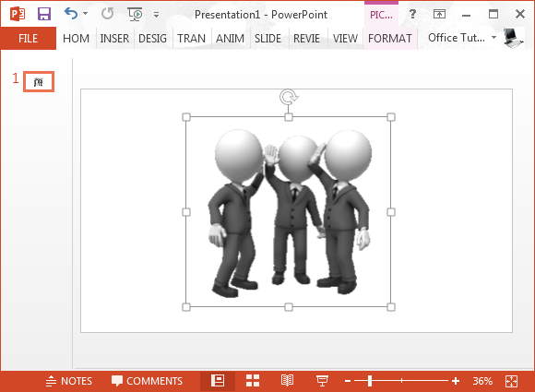Save the presentation with the floppy disk icon
The width and height of the screenshot is (535, 392).
click(x=44, y=14)
